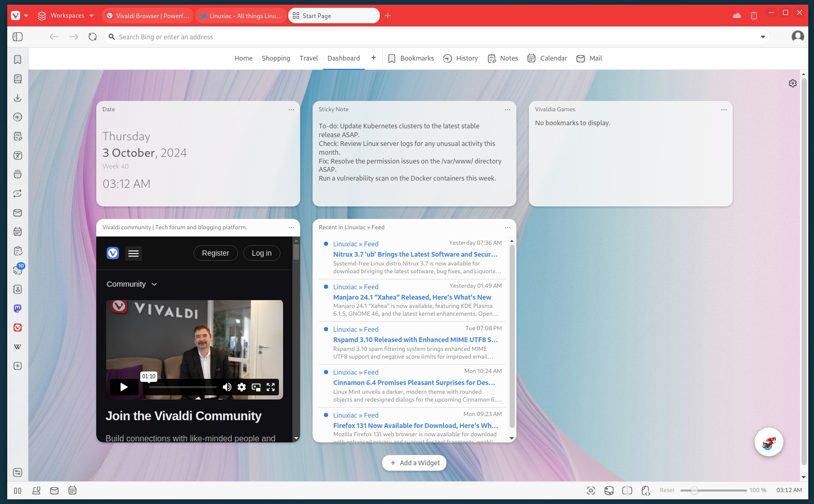The image size is (814, 504).
Task: Open the Tasks panel
Action: pos(18,251)
